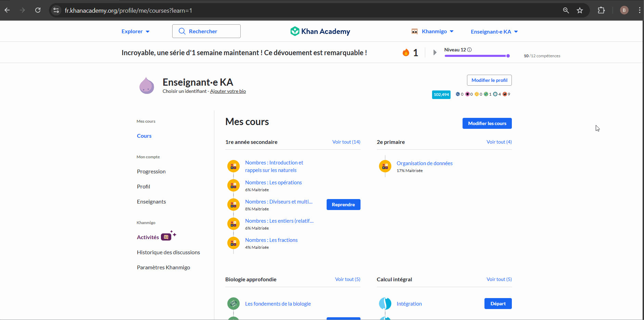The width and height of the screenshot is (644, 320).
Task: Open the Les fondements de la biologie link
Action: point(278,304)
